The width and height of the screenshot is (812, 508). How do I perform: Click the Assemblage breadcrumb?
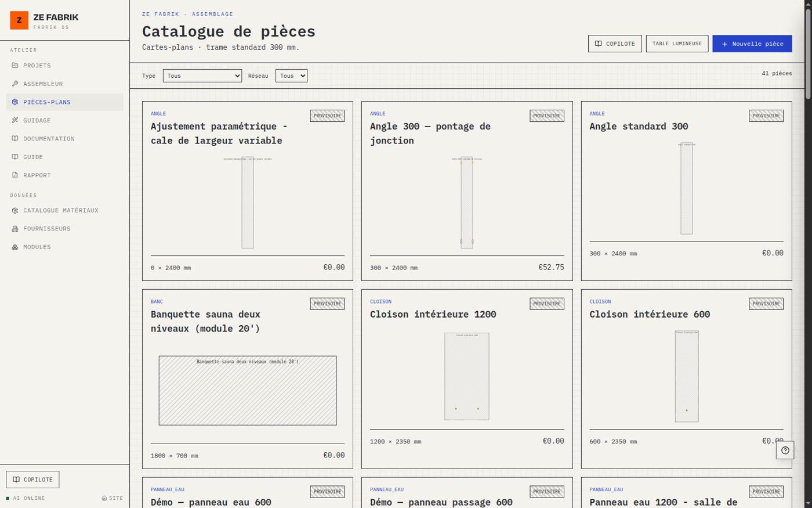(212, 14)
